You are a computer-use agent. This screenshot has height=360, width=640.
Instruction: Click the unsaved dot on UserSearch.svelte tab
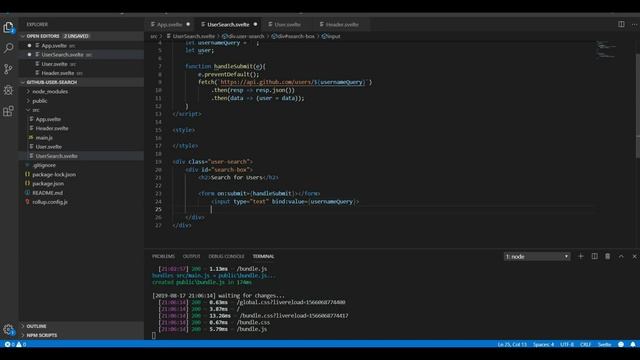tap(256, 24)
